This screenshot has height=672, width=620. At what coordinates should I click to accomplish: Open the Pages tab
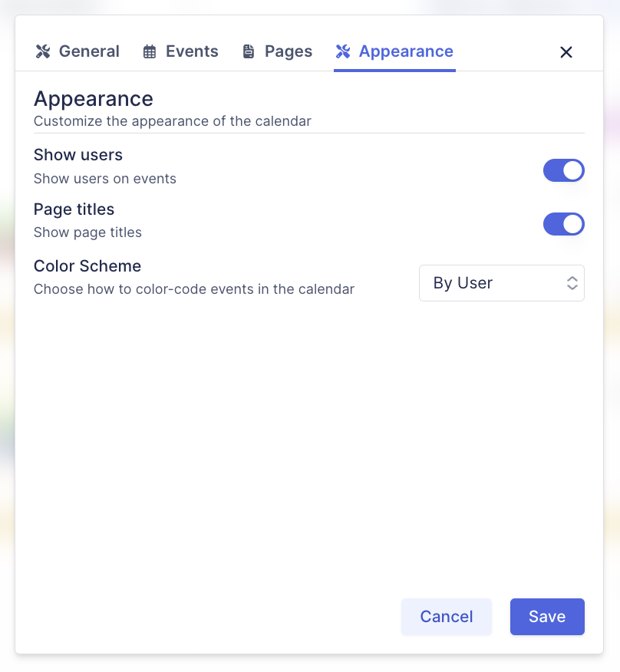coord(277,51)
